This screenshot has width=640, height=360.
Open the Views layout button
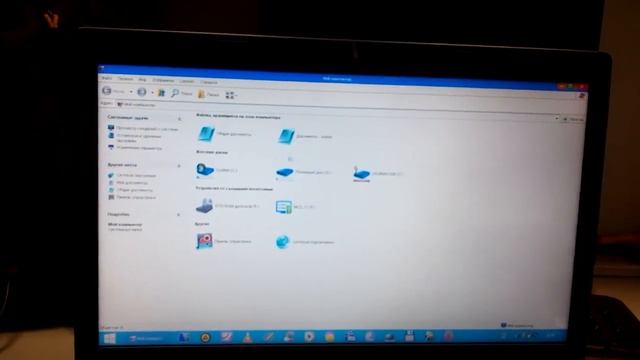tap(231, 96)
